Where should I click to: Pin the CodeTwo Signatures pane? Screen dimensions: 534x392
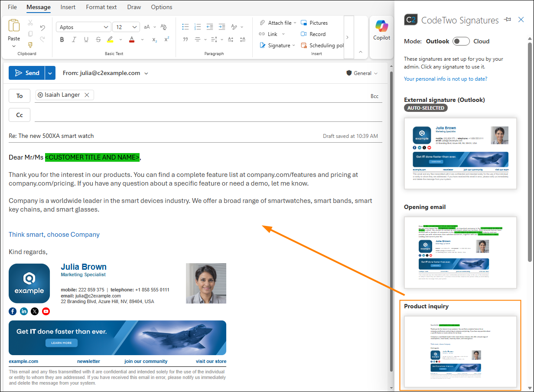coord(508,20)
